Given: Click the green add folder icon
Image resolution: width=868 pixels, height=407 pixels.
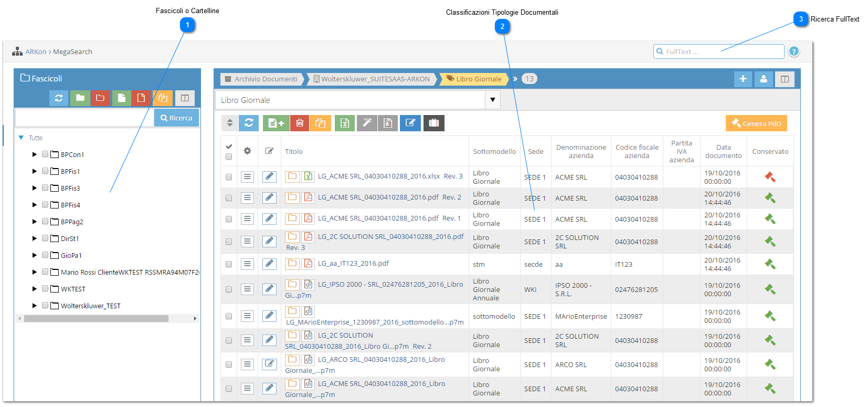Looking at the screenshot, I should 80,98.
